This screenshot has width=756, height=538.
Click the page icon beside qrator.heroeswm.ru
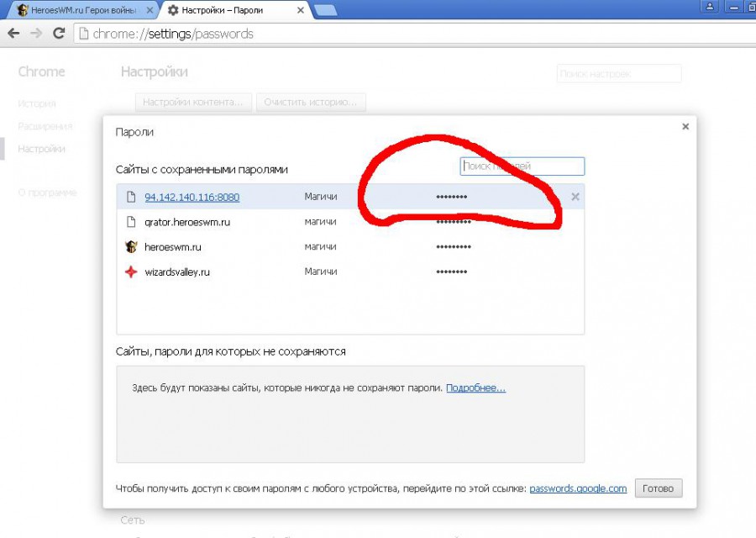click(131, 221)
